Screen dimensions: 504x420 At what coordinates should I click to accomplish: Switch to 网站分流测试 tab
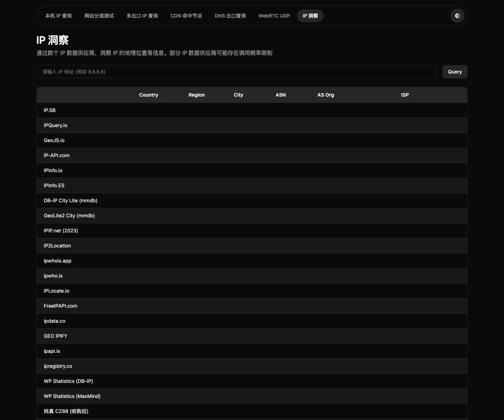(x=99, y=16)
